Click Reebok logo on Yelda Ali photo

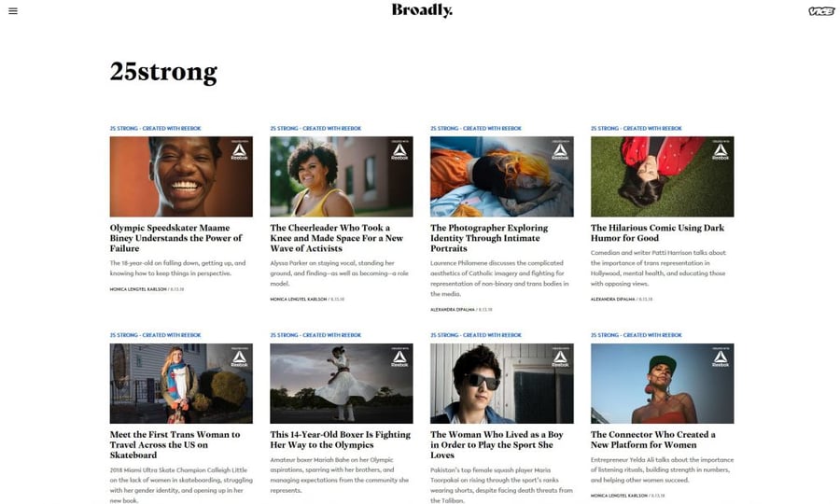coord(721,357)
